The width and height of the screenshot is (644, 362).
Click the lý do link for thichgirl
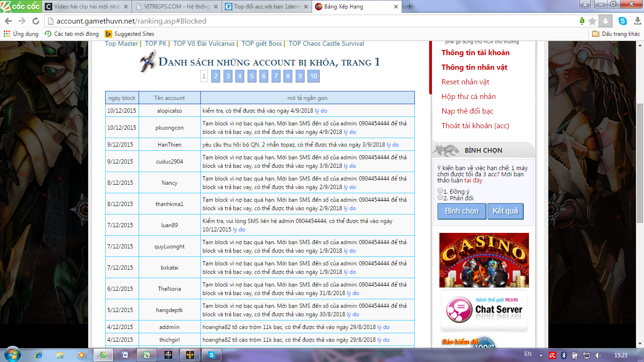click(383, 340)
